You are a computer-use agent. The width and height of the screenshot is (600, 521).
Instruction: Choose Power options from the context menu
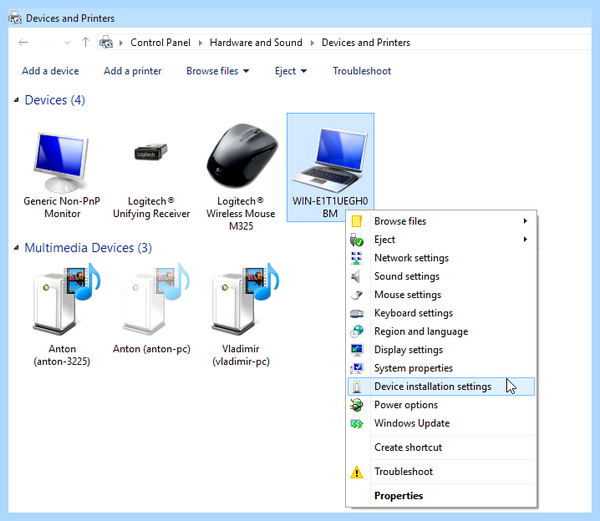coord(441,405)
